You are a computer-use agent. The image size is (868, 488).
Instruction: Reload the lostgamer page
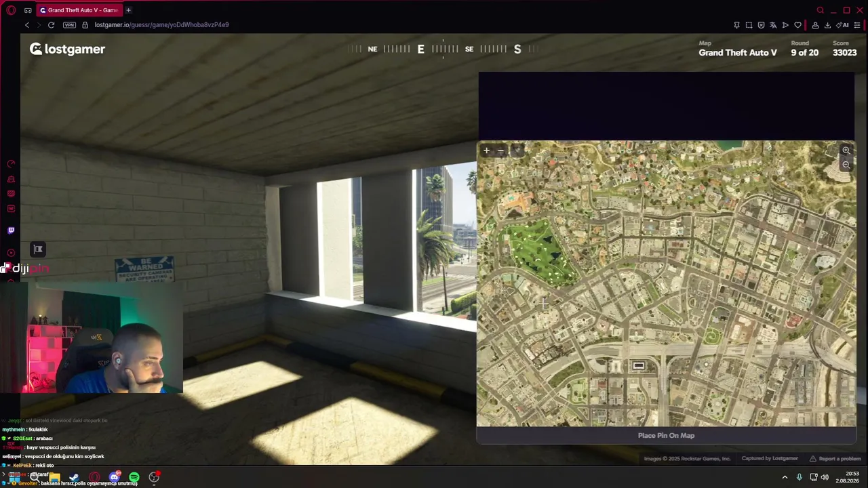tap(51, 25)
